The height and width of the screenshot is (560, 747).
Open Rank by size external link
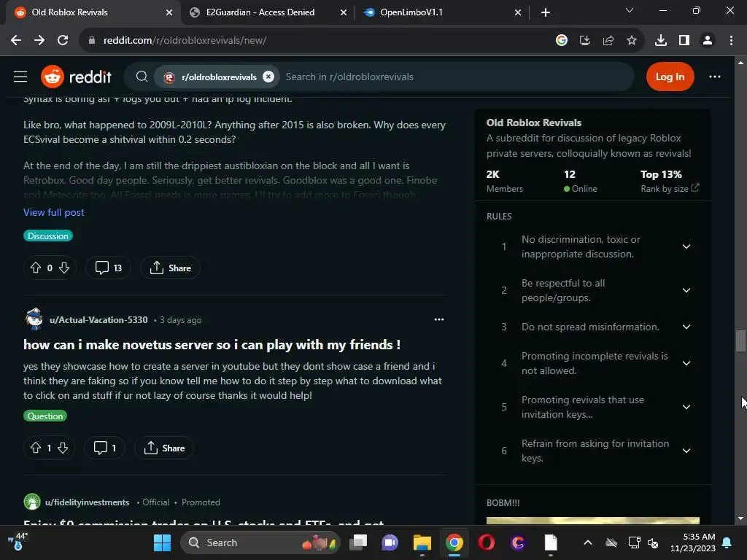(670, 189)
